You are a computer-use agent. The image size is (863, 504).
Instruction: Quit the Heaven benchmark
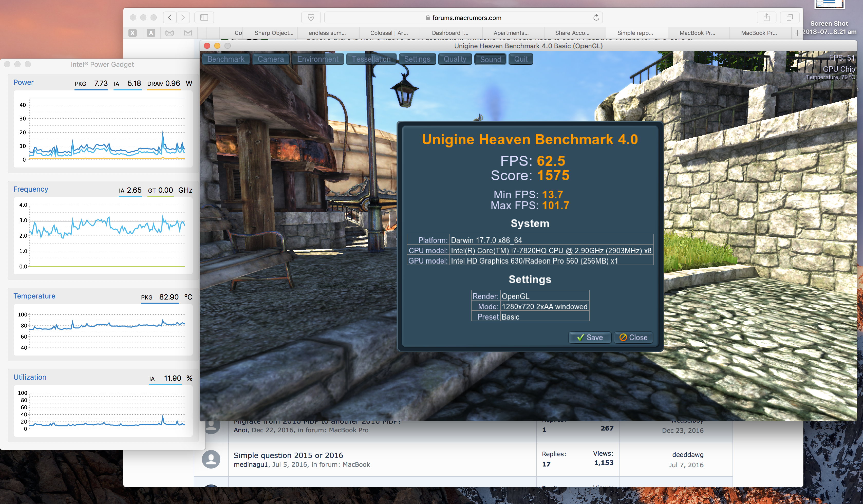coord(521,59)
